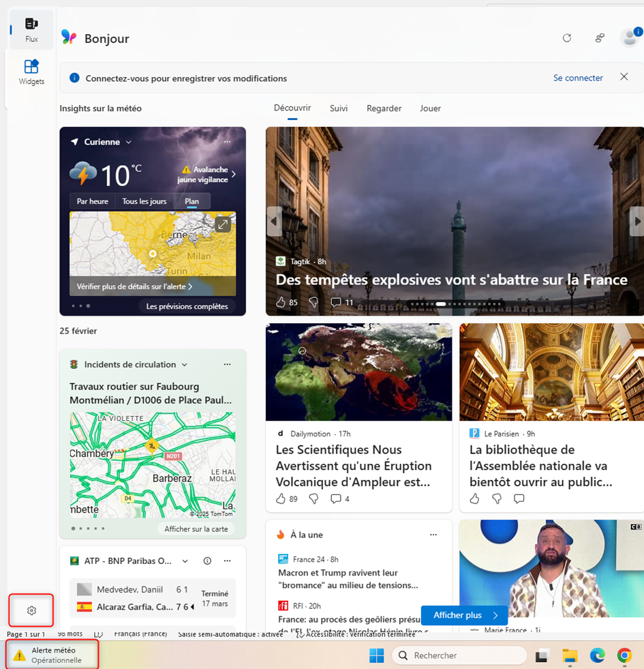
Task: Dislike the volcanic eruption article
Action: coord(313,499)
